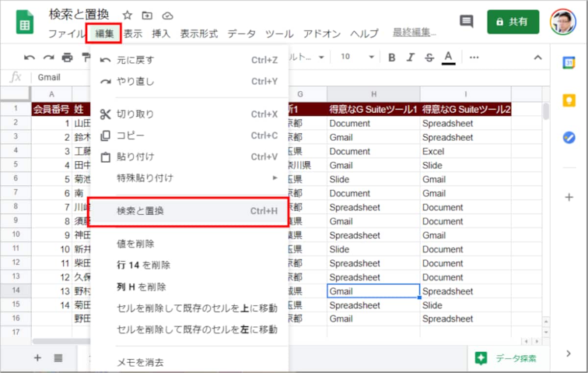This screenshot has height=373, width=588.
Task: Open the Google Keep side panel icon
Action: tap(569, 100)
